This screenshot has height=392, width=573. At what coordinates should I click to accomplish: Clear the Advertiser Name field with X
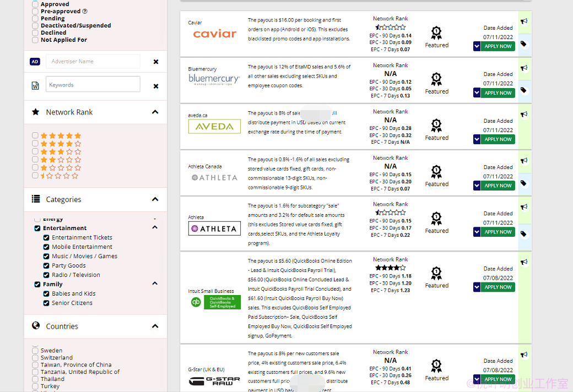pos(156,62)
